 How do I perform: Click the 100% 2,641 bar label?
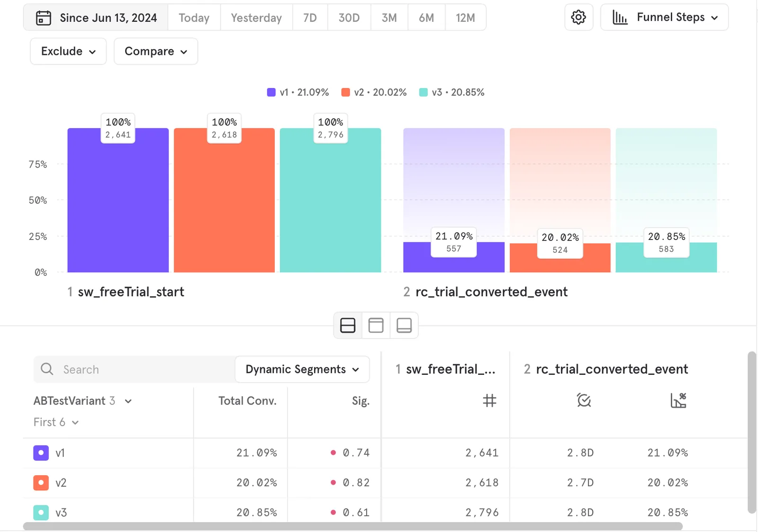pyautogui.click(x=118, y=128)
